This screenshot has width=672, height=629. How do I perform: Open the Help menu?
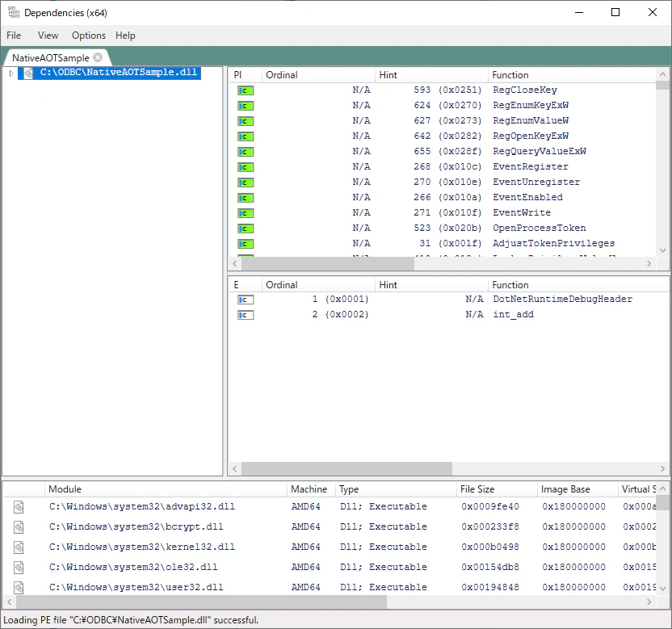click(x=125, y=36)
